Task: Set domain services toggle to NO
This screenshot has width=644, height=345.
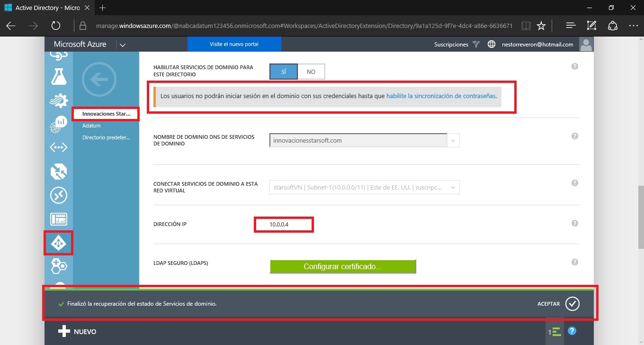Action: 311,72
